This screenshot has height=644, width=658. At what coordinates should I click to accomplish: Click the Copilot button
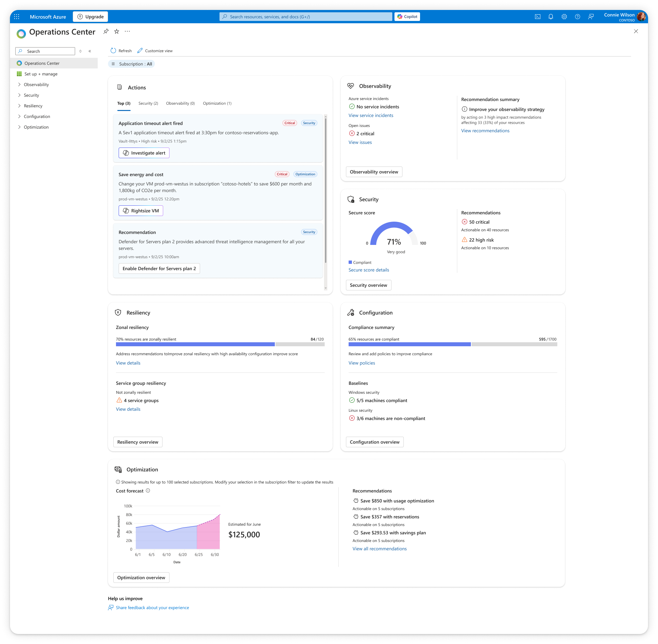[407, 17]
